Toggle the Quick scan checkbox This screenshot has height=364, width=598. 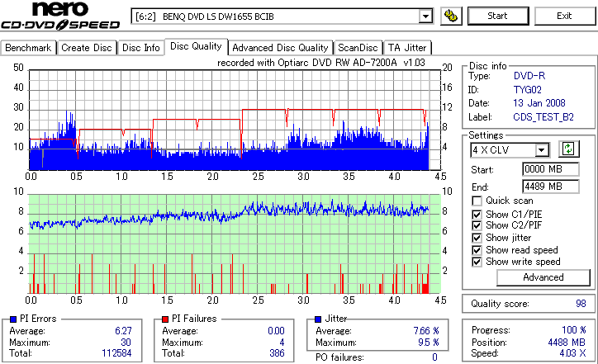pyautogui.click(x=477, y=201)
